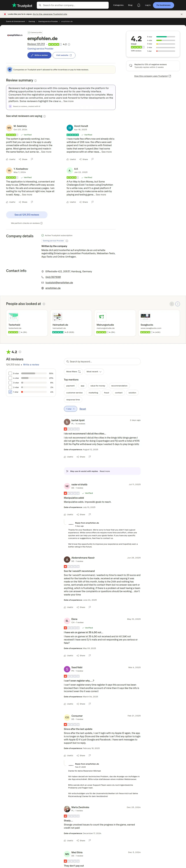This screenshot has width=186, height=868.
Task: Remove the 1-star filter chip
Action: tap(74, 409)
